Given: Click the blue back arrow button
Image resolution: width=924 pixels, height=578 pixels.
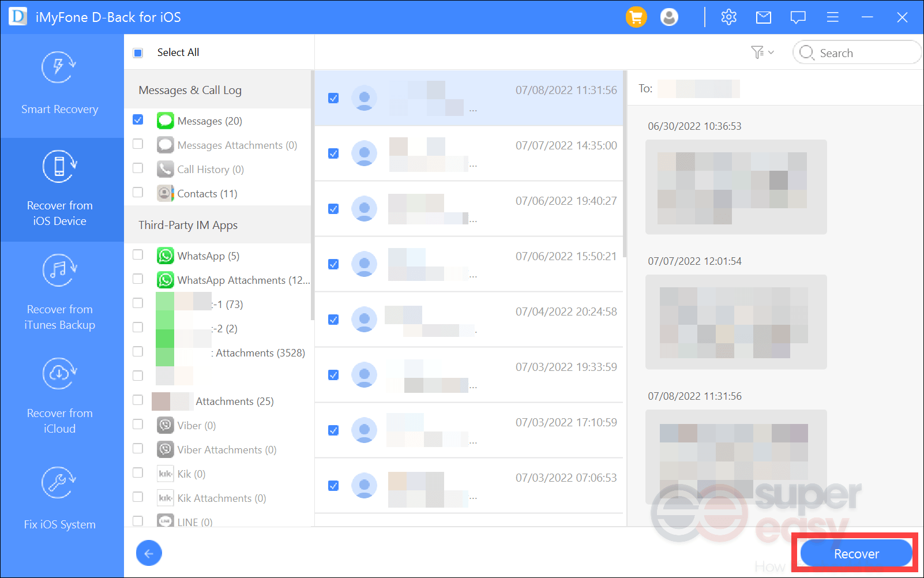Looking at the screenshot, I should point(149,554).
